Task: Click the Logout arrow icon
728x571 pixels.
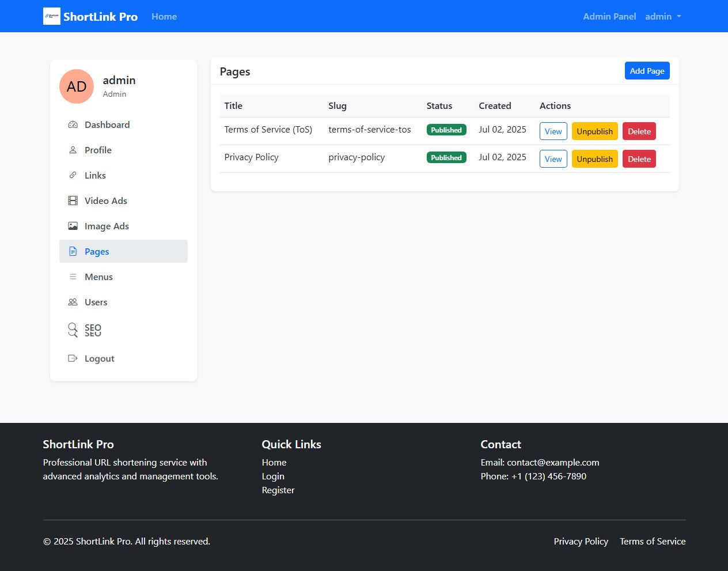Action: tap(73, 358)
